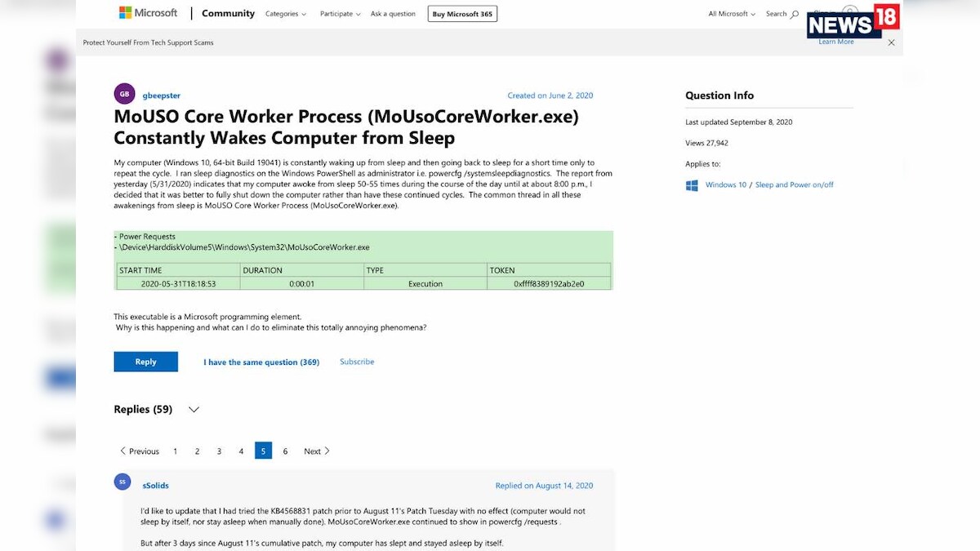Image resolution: width=980 pixels, height=551 pixels.
Task: Click gbeepster's GB avatar
Action: (x=124, y=94)
